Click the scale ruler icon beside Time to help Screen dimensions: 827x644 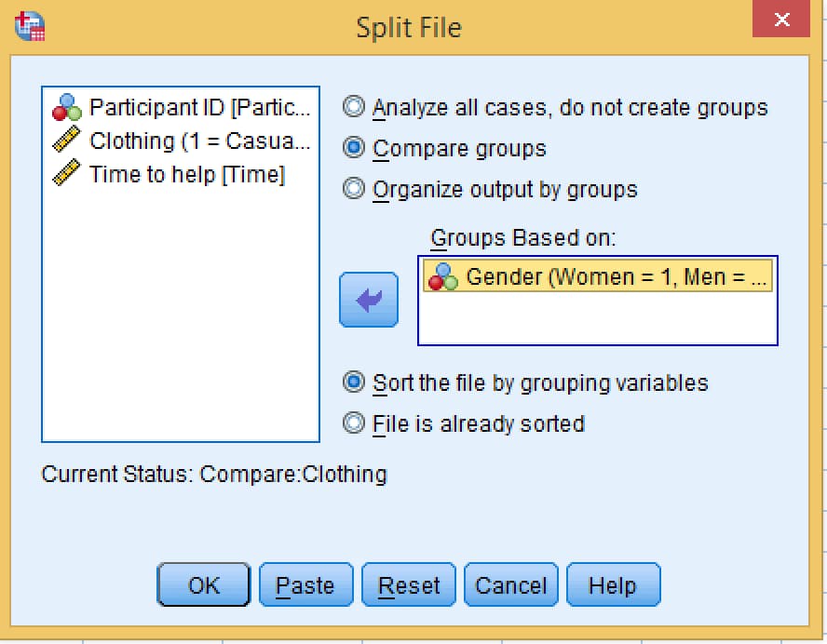[x=67, y=173]
